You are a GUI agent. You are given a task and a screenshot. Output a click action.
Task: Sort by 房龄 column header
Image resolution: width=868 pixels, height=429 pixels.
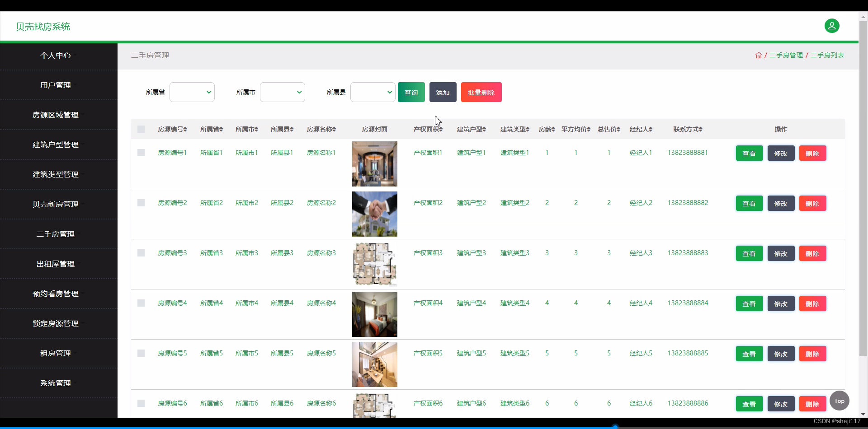pyautogui.click(x=547, y=129)
